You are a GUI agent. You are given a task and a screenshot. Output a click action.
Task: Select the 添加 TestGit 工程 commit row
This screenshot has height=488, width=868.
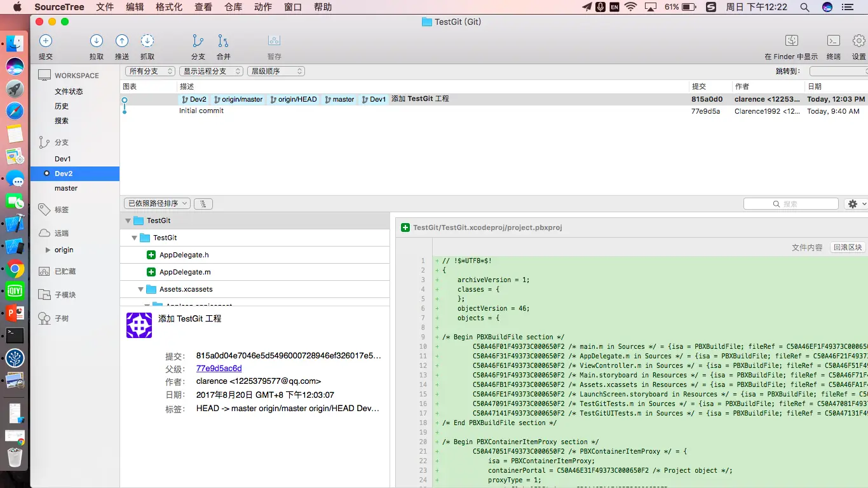494,99
